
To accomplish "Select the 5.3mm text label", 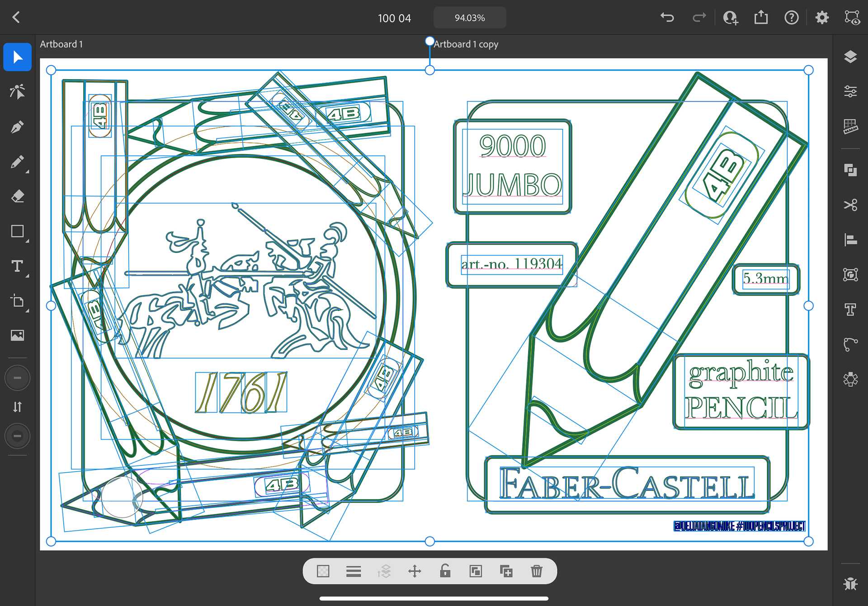I will click(x=765, y=278).
